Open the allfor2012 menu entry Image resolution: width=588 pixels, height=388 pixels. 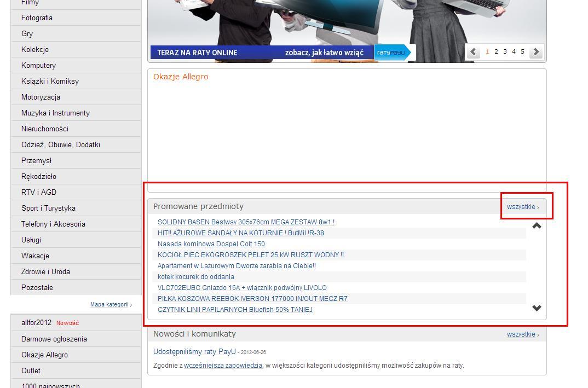(76, 323)
